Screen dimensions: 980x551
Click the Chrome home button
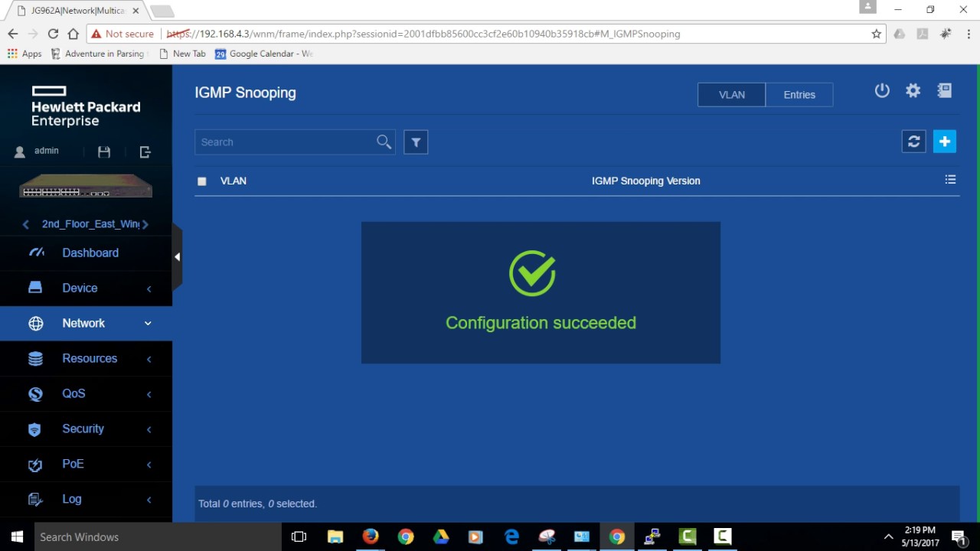pyautogui.click(x=73, y=34)
